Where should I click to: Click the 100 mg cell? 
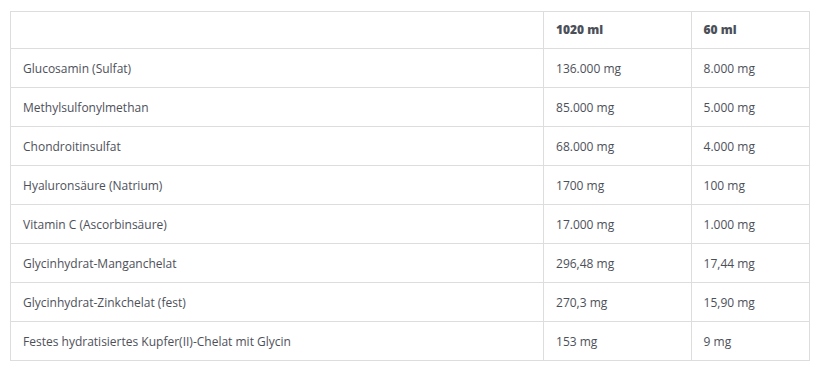(x=724, y=186)
